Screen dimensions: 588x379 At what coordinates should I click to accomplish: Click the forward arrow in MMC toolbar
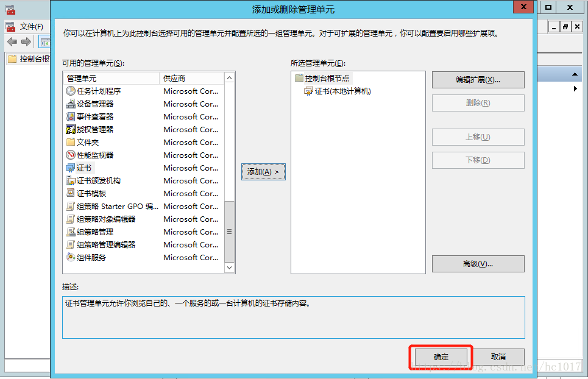coord(26,41)
